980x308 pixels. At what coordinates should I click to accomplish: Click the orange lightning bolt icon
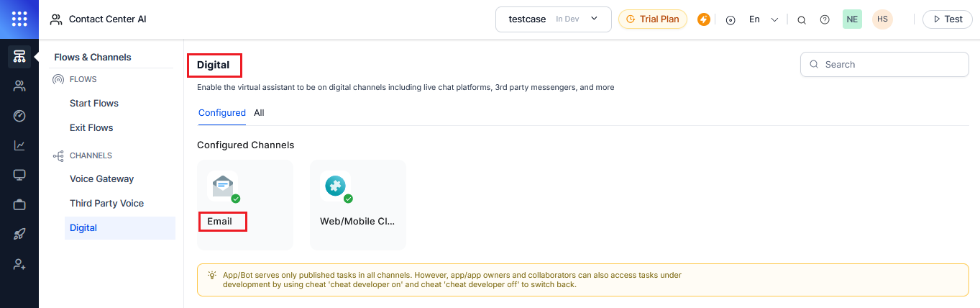(x=704, y=19)
